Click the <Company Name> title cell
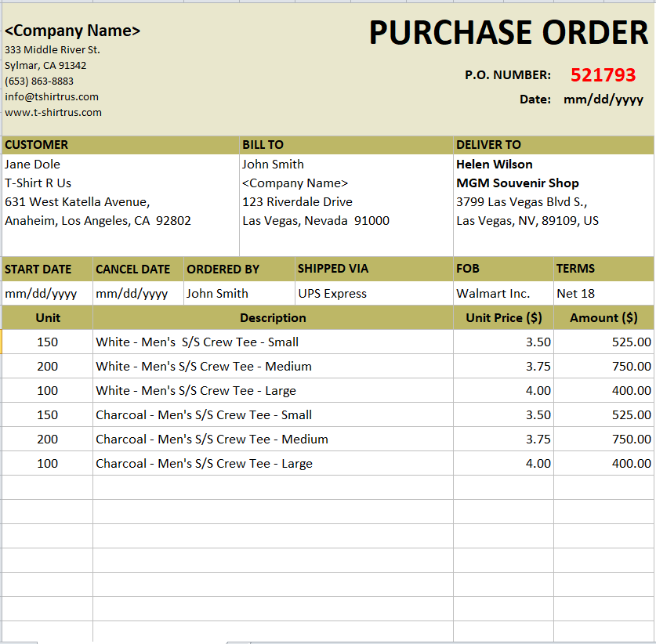Image resolution: width=656 pixels, height=644 pixels. coord(73,31)
